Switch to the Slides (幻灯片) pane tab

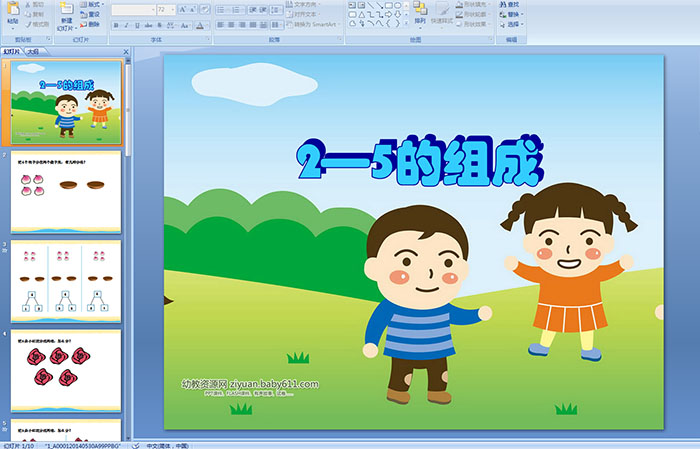click(x=12, y=52)
